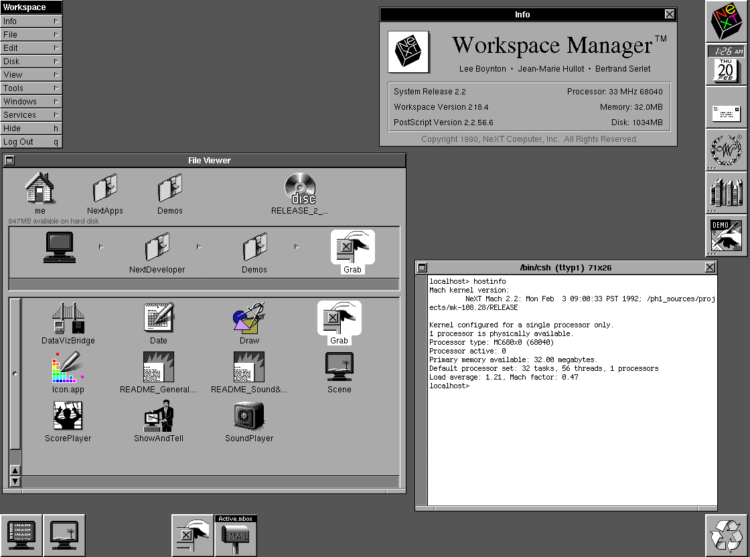Click the Workspace menu title bar
The image size is (750, 557).
[31, 7]
